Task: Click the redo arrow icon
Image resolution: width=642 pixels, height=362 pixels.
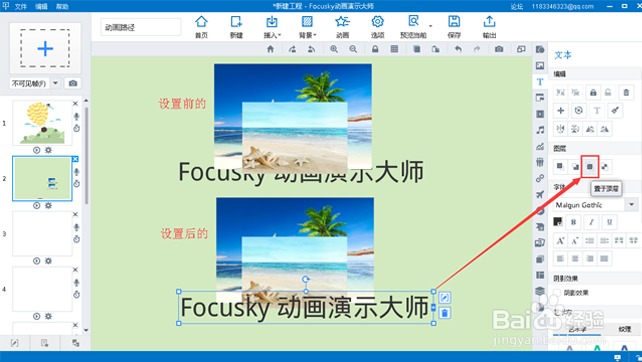Action: (477, 49)
